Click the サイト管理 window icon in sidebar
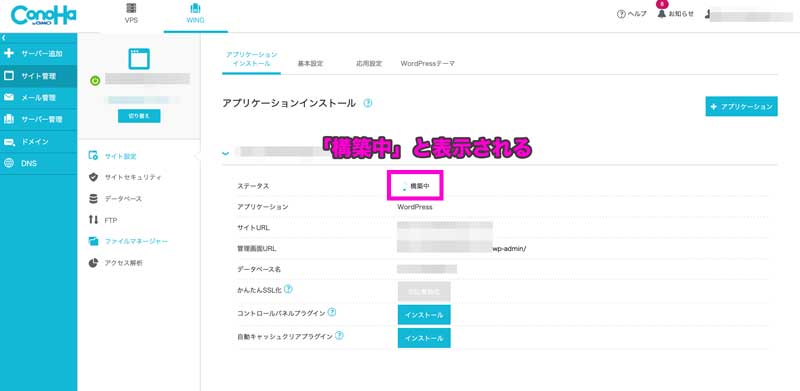The height and width of the screenshot is (391, 800). [x=8, y=76]
